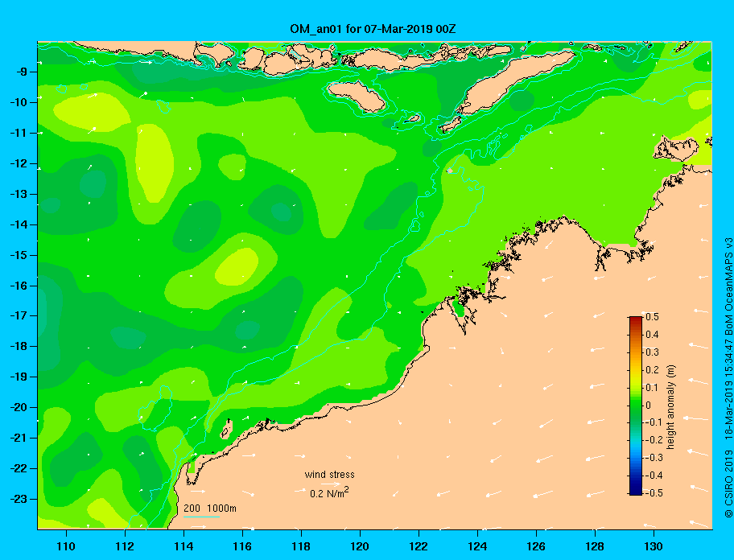
Task: Select the "128" longitude label
Action: pyautogui.click(x=595, y=546)
